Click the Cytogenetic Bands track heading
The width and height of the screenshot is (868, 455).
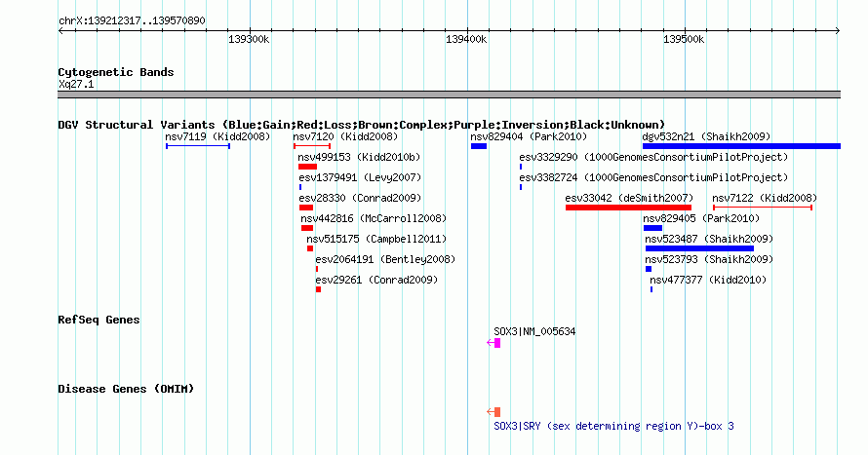[x=116, y=72]
